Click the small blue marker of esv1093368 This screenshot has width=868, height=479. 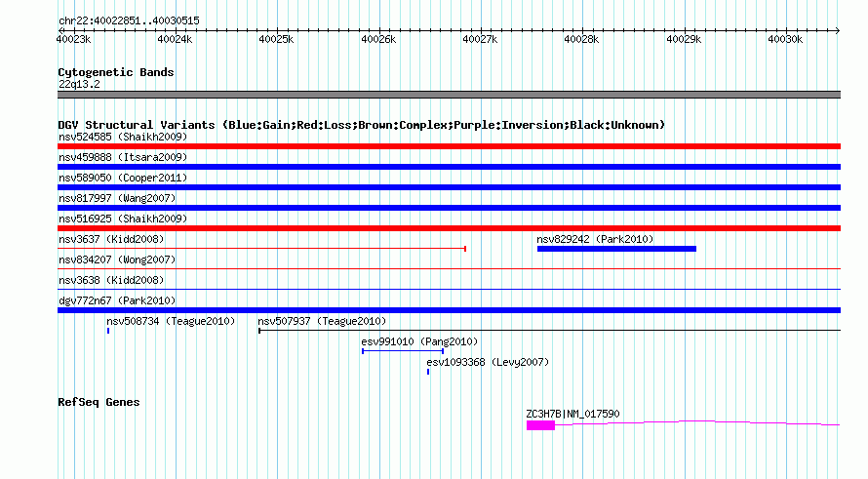click(x=428, y=372)
